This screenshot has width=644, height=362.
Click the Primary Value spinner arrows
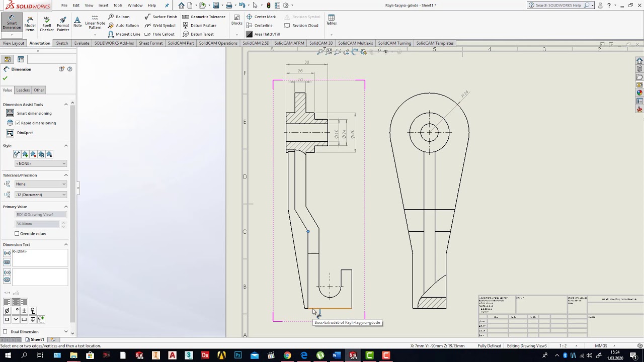pos(63,224)
